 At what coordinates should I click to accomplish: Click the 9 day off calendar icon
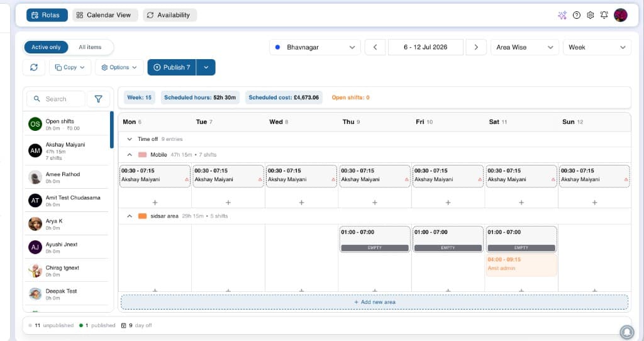(x=124, y=325)
